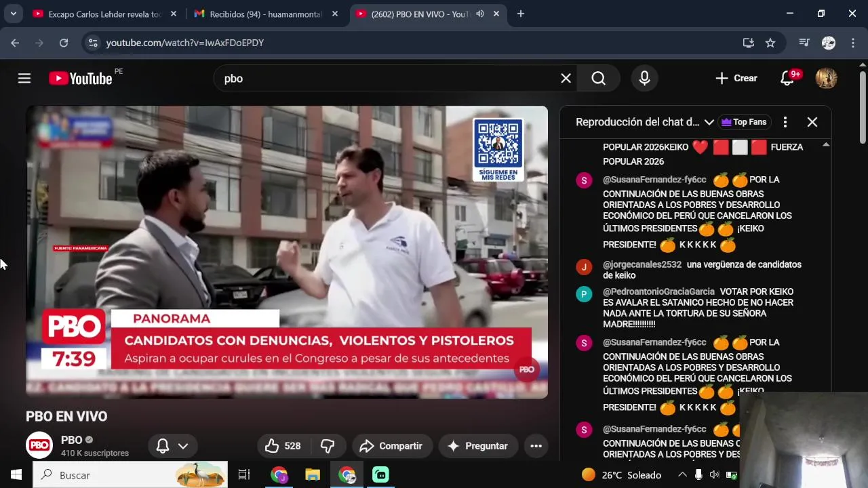868x488 pixels.
Task: Close the PBO EN VIVO tab
Action: [496, 14]
